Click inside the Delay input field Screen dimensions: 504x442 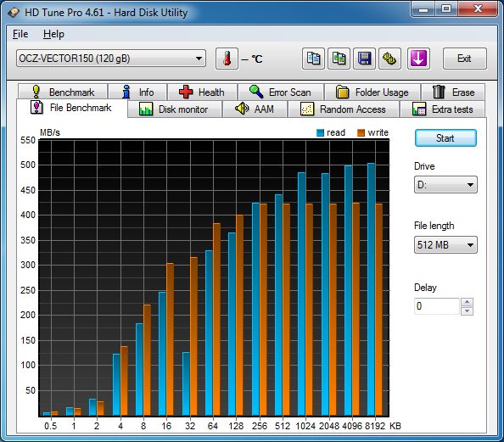click(436, 306)
